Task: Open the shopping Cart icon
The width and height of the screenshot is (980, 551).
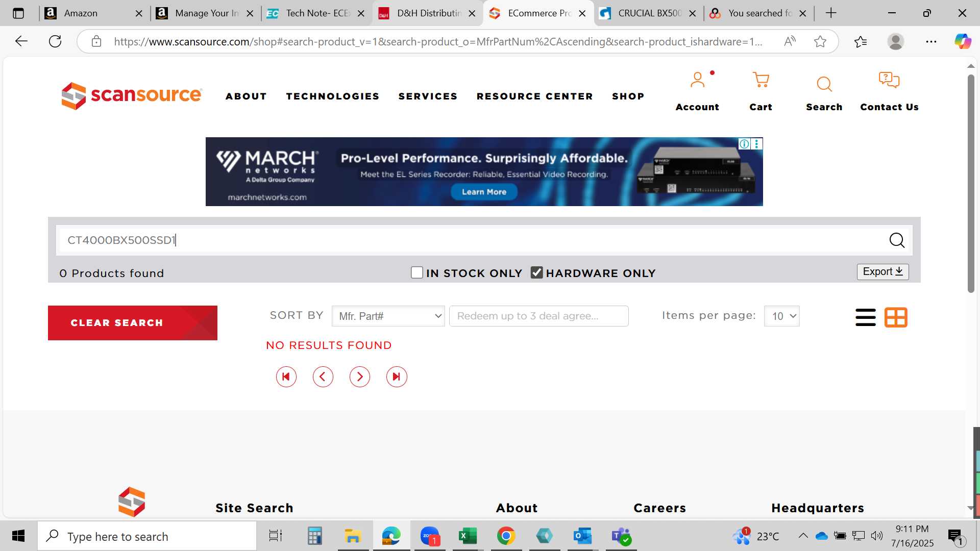Action: tap(761, 80)
